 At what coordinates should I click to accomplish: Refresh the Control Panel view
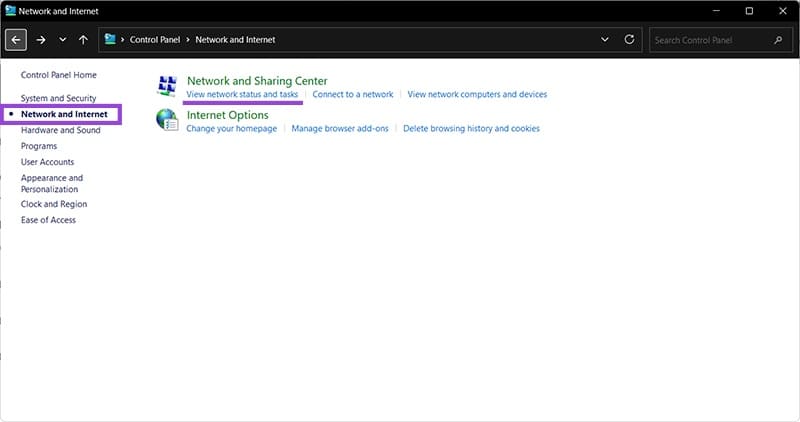pyautogui.click(x=629, y=40)
